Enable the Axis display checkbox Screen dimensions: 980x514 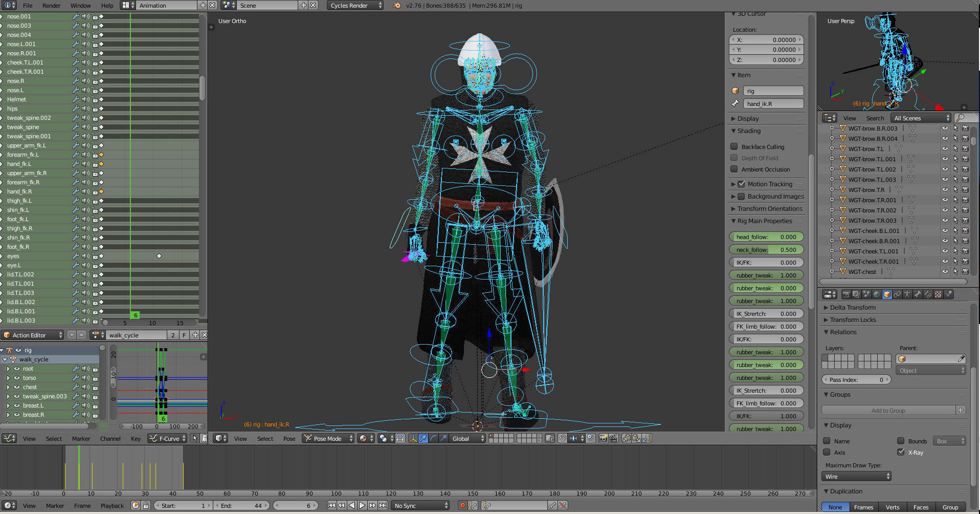point(827,452)
